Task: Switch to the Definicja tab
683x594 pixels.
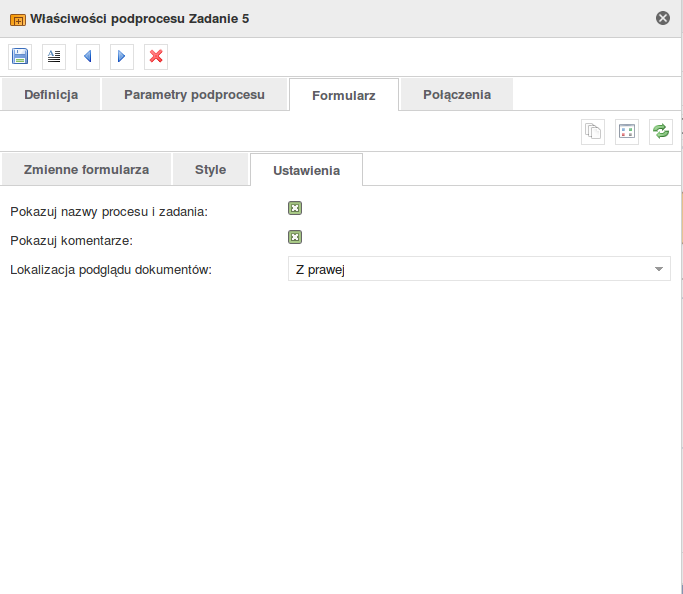Action: pyautogui.click(x=51, y=94)
